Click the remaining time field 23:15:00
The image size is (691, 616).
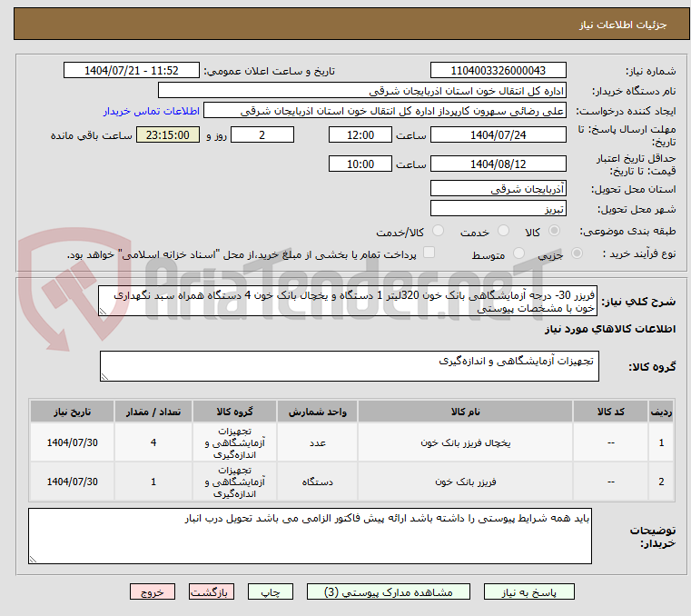pyautogui.click(x=168, y=135)
